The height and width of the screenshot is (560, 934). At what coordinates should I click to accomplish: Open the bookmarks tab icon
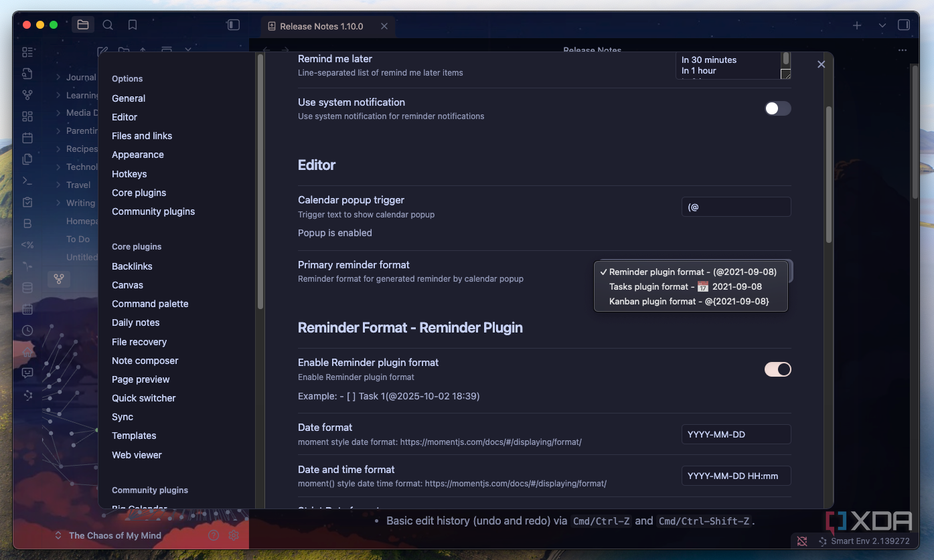133,25
